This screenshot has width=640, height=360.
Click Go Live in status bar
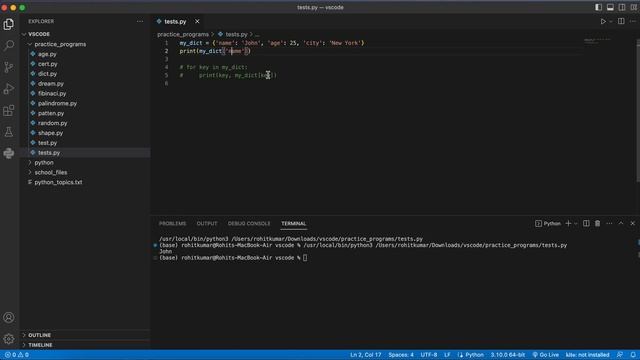[545, 355]
